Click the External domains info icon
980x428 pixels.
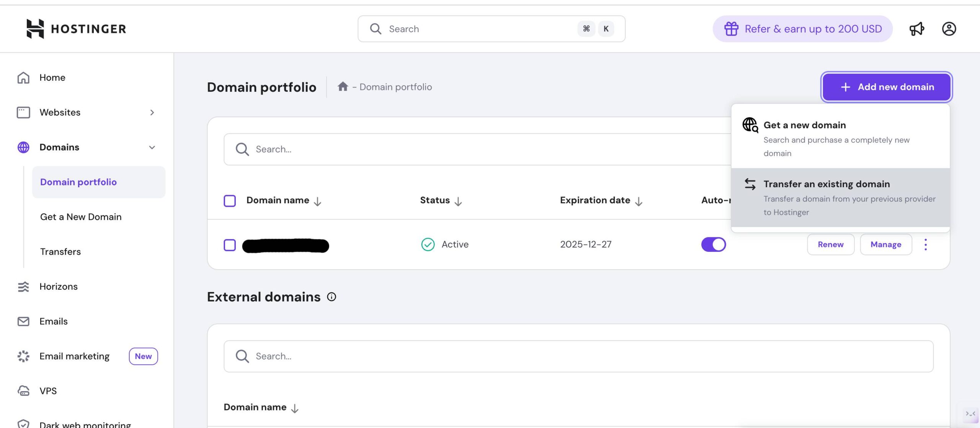(332, 297)
